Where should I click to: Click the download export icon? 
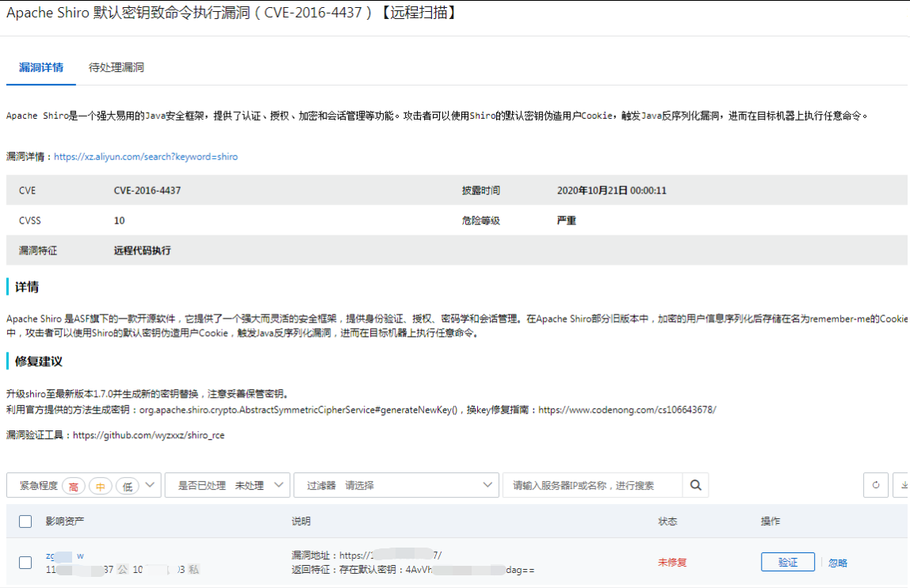tap(903, 485)
